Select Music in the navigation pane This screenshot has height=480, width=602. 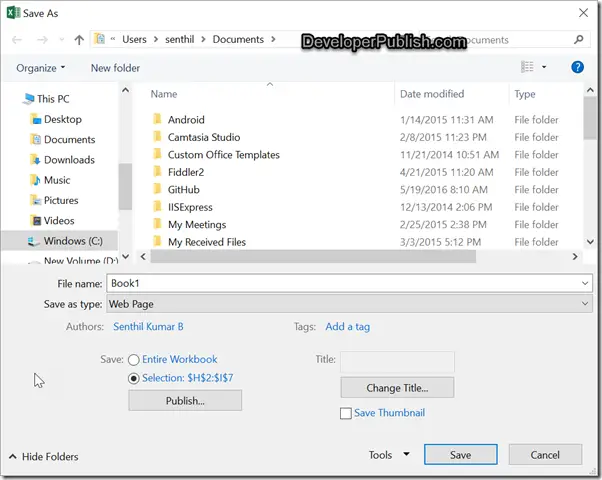point(50,180)
